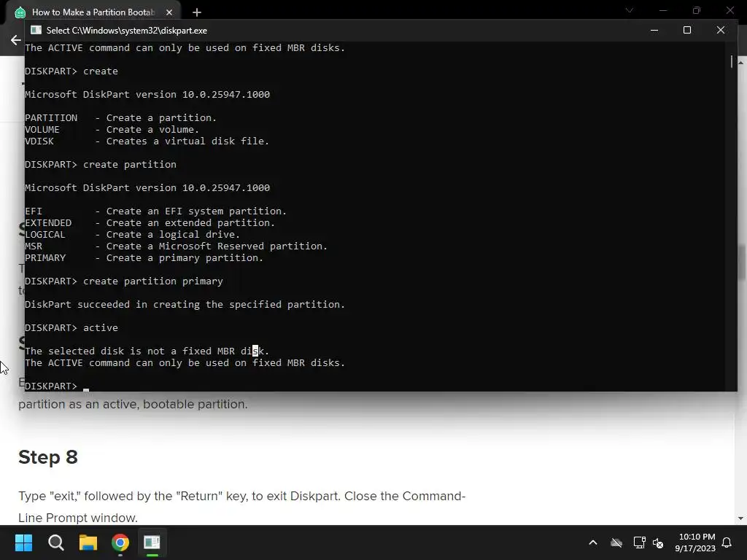Click browser page scrollbar up arrow
This screenshot has width=747, height=560.
pos(741,63)
